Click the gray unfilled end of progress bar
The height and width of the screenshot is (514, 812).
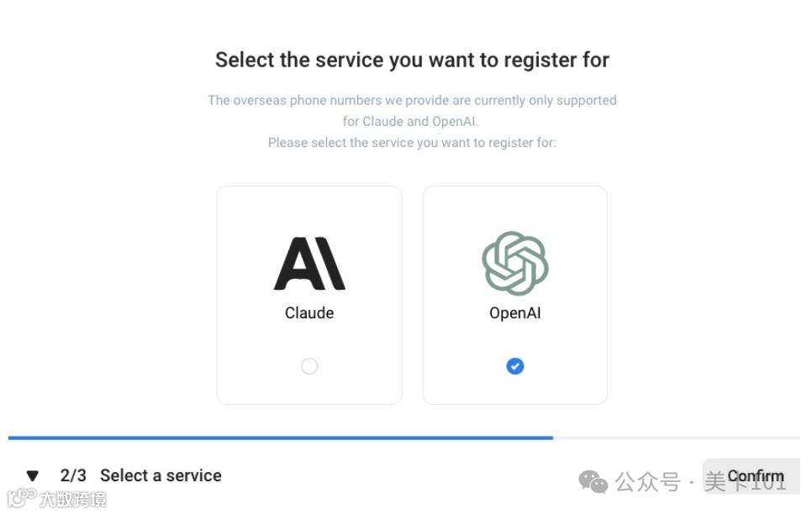[x=677, y=438]
